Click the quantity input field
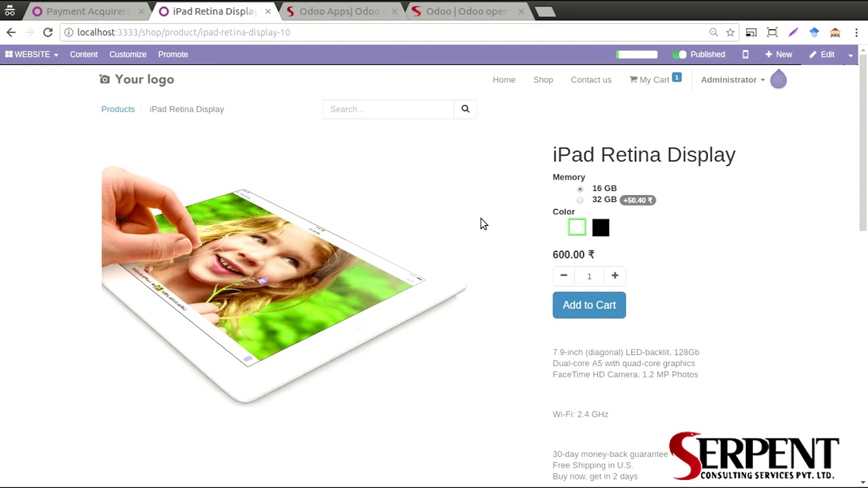This screenshot has height=488, width=868. (x=589, y=276)
